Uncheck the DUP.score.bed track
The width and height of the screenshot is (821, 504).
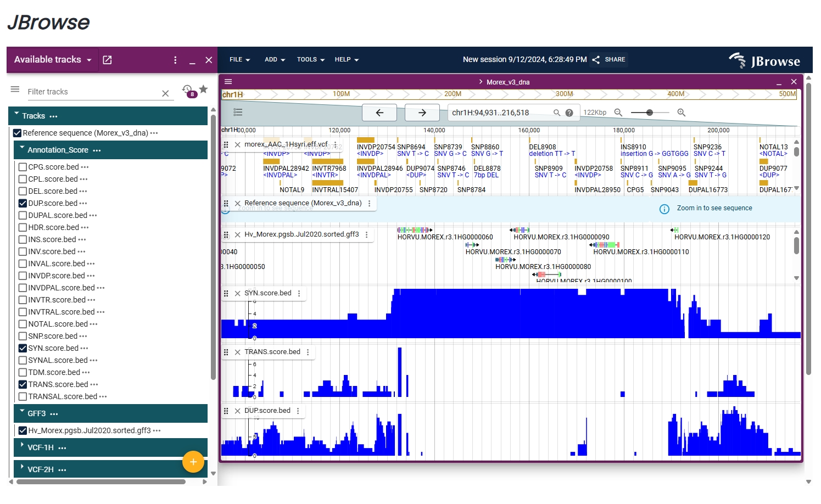23,203
